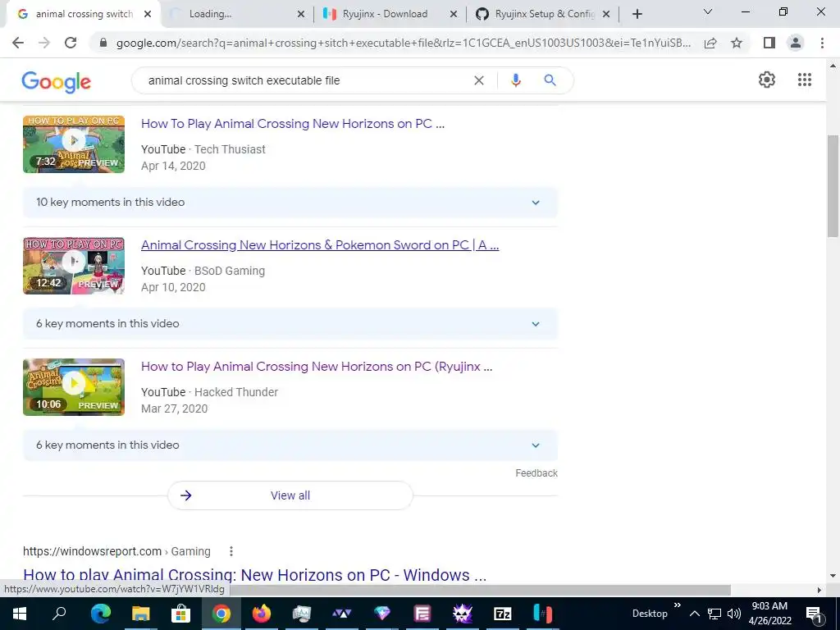Open windowsreport How to play Animal Crossing link
This screenshot has width=840, height=630.
click(x=255, y=575)
